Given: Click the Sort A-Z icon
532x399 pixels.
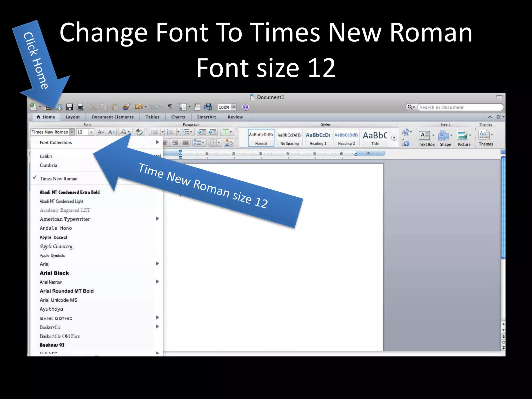Looking at the screenshot, I should click(229, 142).
